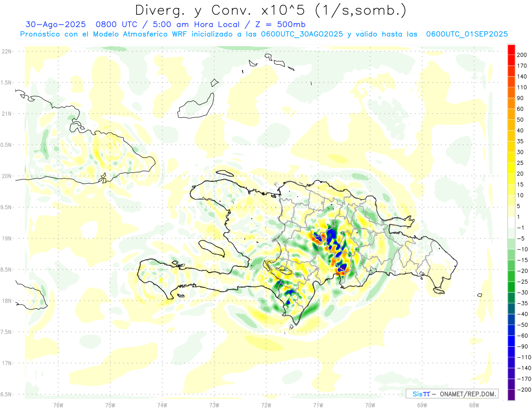Click the '-30' color scale value
Screen dimensions: 532x411
[x=522, y=292]
